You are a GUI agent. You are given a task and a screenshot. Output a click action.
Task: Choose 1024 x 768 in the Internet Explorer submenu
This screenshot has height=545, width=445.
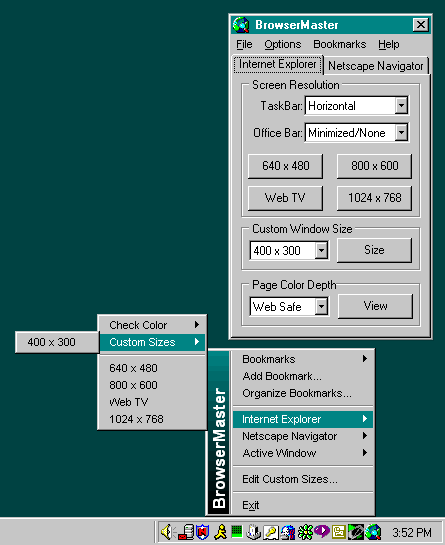[x=152, y=419]
